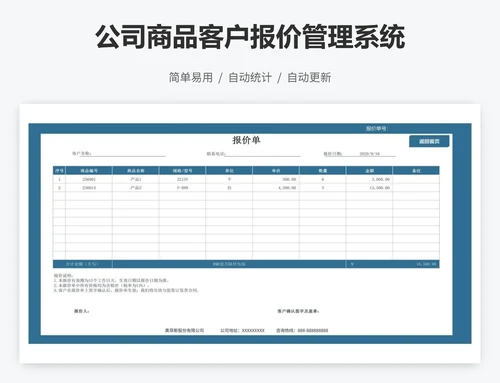Select the quantity cell in the 产品2 row

click(x=323, y=188)
